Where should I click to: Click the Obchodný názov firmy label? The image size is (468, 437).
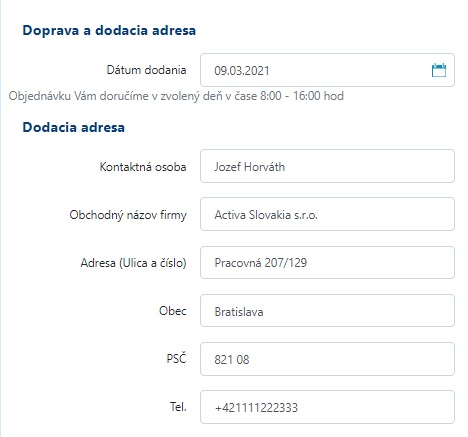tap(128, 215)
